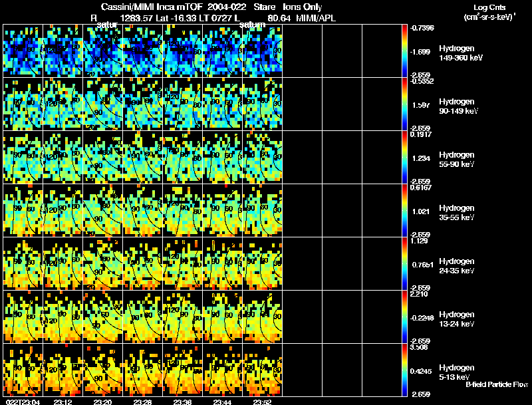Select the 13-24 keV image panel at 23:20
This screenshot has width=532, height=405.
[x=103, y=317]
